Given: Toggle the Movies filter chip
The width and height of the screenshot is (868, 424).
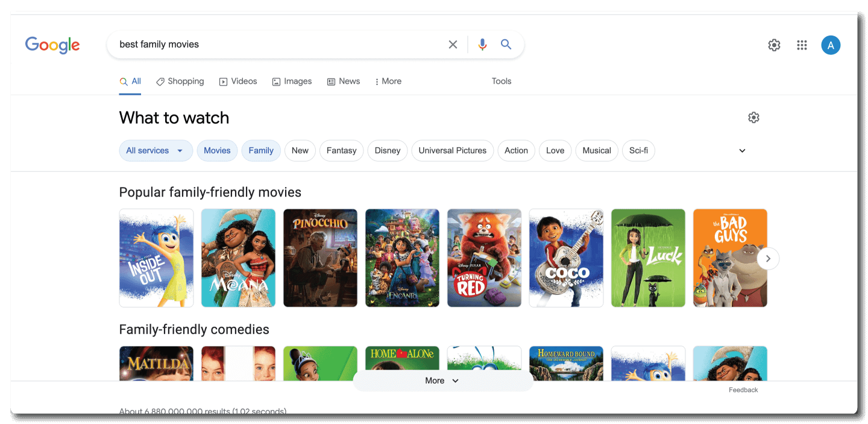Looking at the screenshot, I should pyautogui.click(x=217, y=151).
